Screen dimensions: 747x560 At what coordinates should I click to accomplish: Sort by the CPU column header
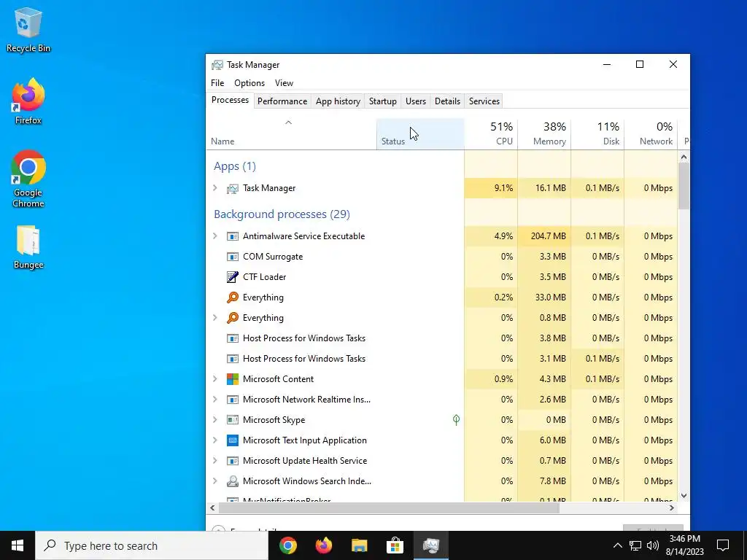tap(491, 134)
